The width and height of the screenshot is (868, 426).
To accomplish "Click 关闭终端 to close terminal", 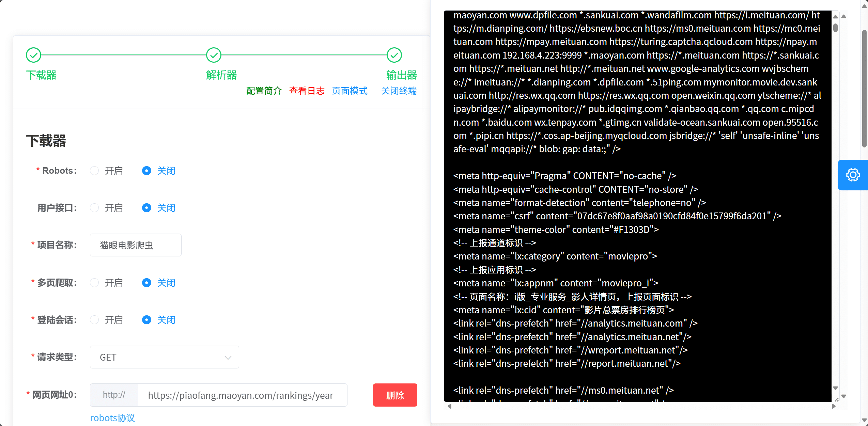I will (399, 91).
